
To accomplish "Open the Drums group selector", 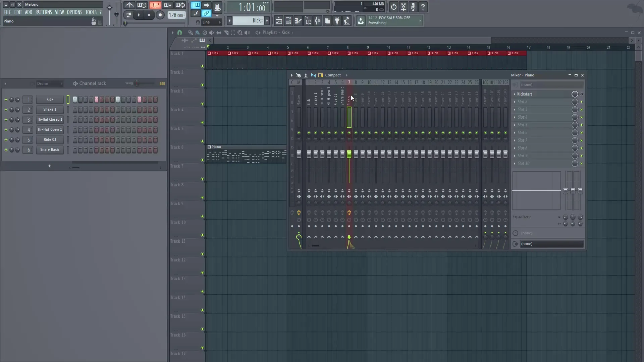I will (x=50, y=83).
